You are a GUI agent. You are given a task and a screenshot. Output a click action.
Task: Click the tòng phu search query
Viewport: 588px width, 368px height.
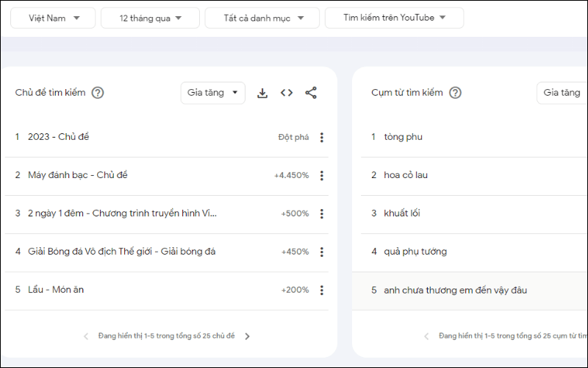(x=403, y=137)
